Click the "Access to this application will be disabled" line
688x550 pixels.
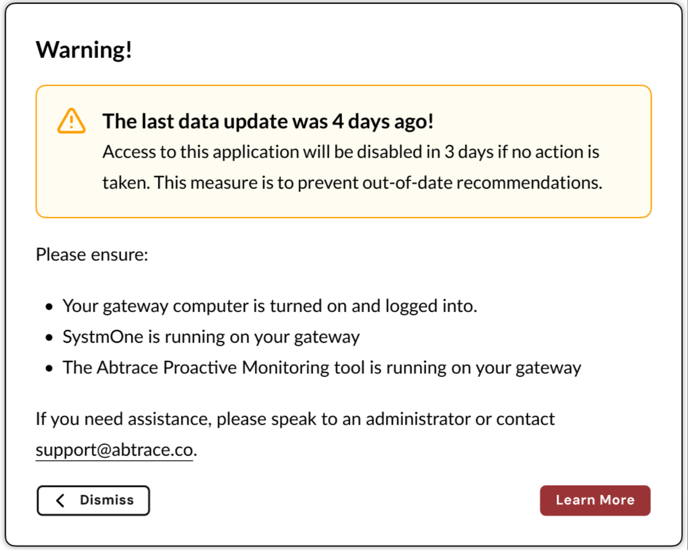(x=350, y=152)
